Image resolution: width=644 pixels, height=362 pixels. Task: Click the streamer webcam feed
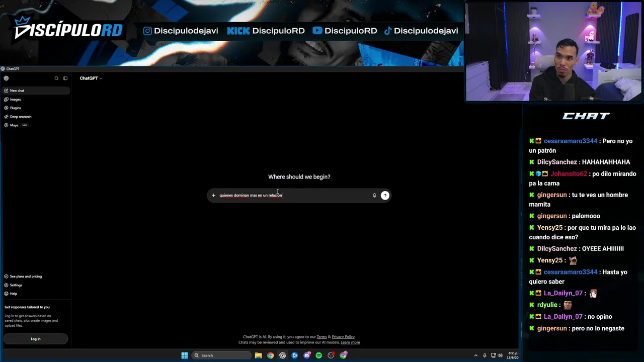click(553, 52)
